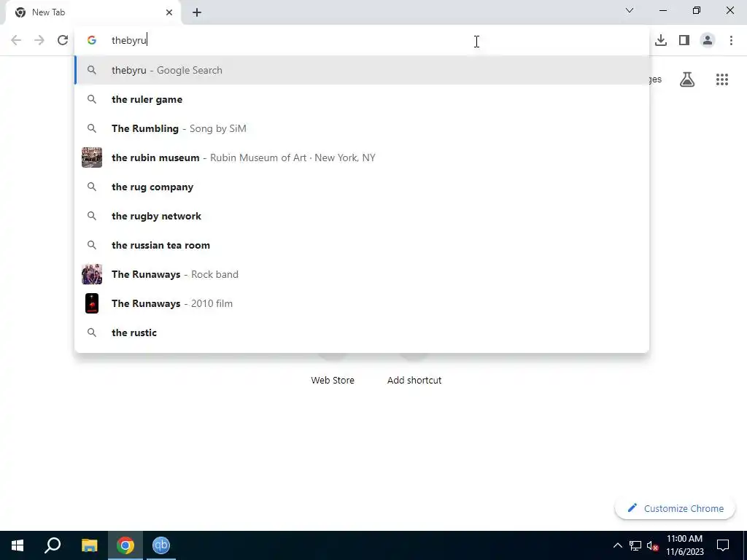Open Windows taskbar search
The width and height of the screenshot is (747, 560).
point(53,545)
